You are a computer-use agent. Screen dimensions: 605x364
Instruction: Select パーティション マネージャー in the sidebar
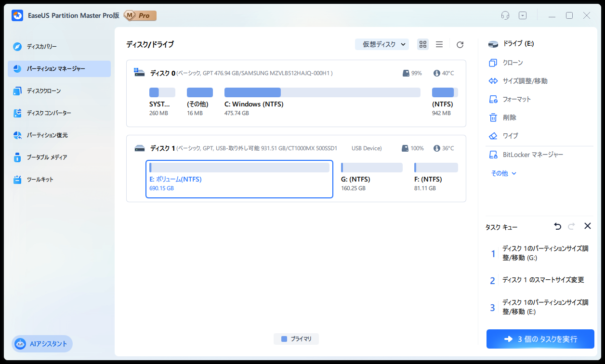pos(59,69)
